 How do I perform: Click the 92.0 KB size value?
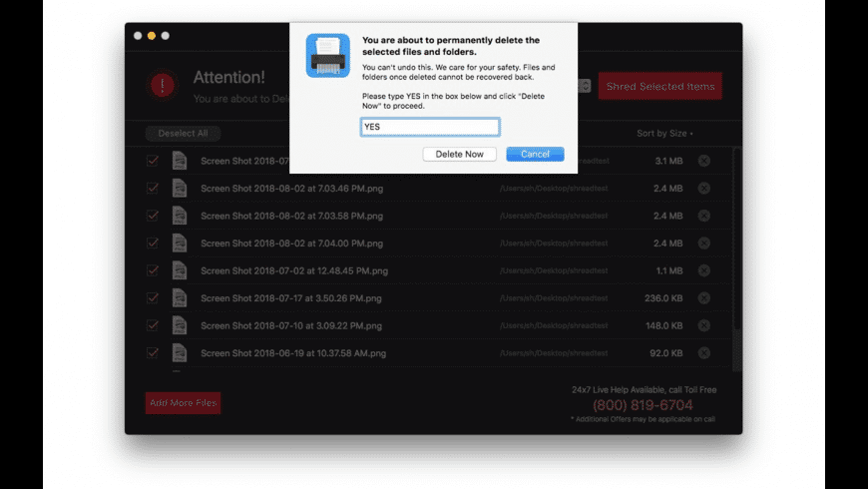pos(665,352)
